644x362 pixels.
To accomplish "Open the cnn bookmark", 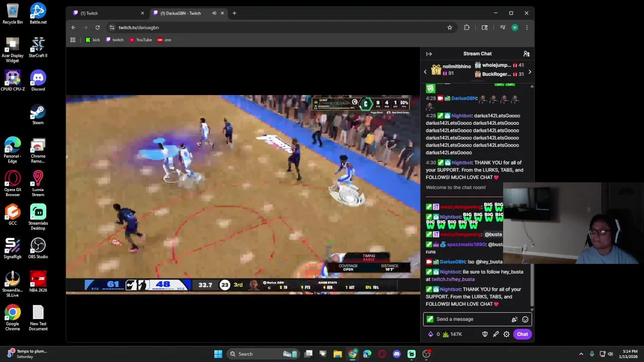I will (164, 40).
